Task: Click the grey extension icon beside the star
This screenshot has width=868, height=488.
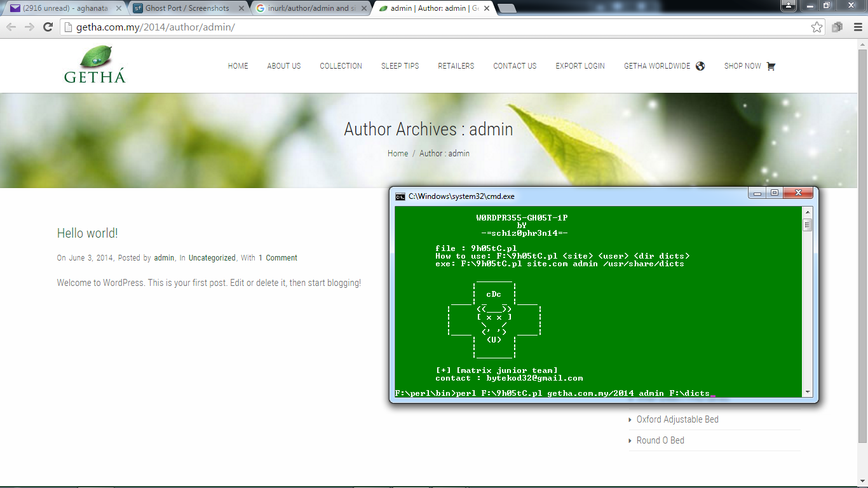Action: [837, 27]
